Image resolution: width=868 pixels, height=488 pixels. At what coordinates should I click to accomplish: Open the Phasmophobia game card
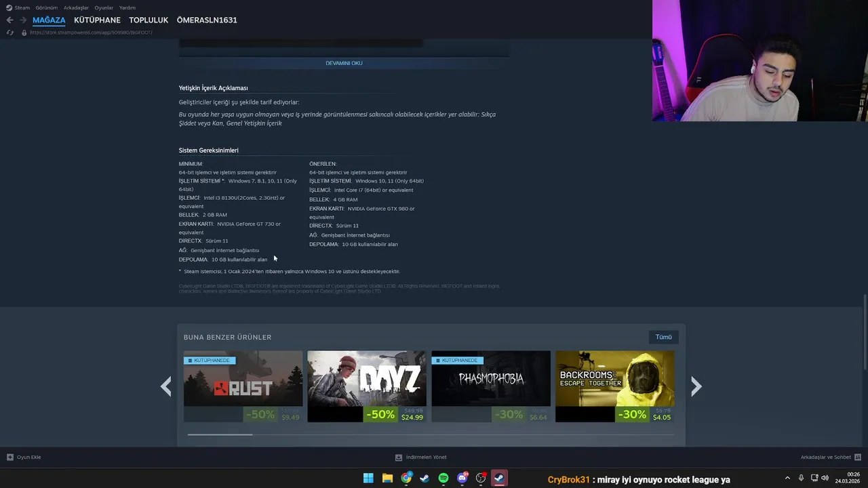coord(491,386)
